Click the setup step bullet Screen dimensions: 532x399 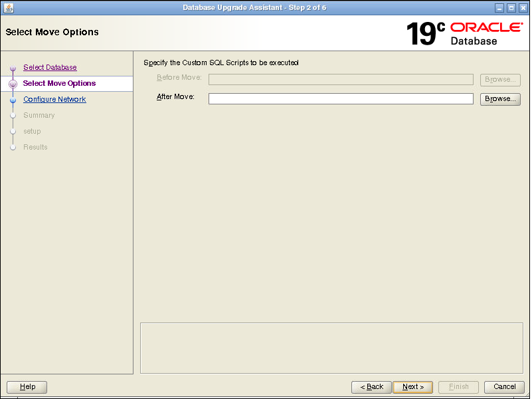[13, 132]
